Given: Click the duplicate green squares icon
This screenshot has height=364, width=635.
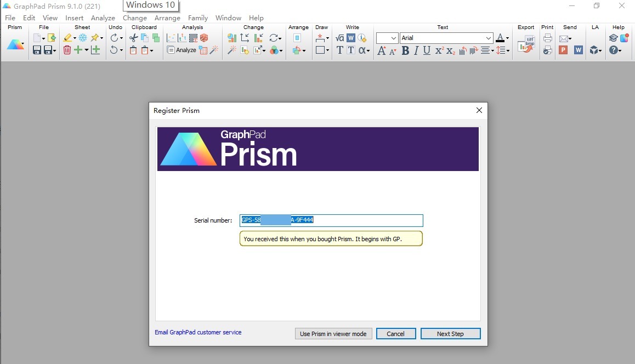Looking at the screenshot, I should 156,38.
